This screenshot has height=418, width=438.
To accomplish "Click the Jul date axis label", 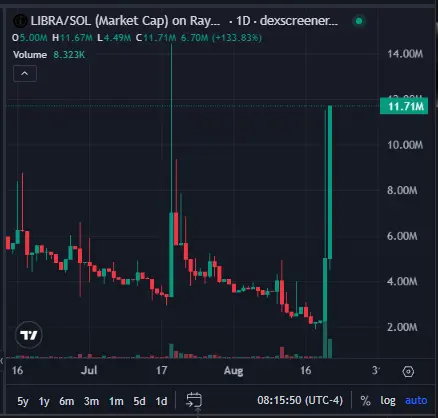I will [89, 370].
